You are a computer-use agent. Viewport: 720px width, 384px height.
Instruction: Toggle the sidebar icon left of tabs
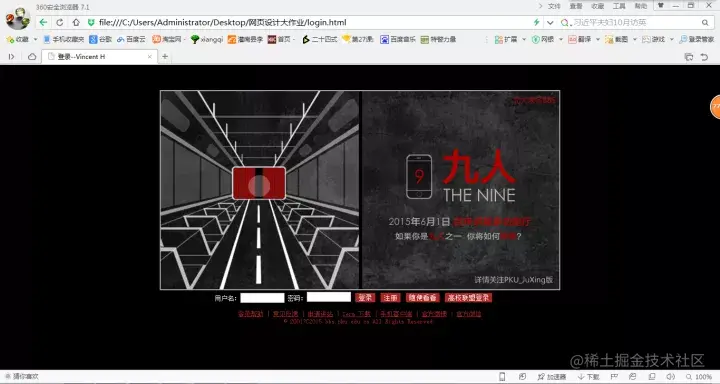coord(11,56)
